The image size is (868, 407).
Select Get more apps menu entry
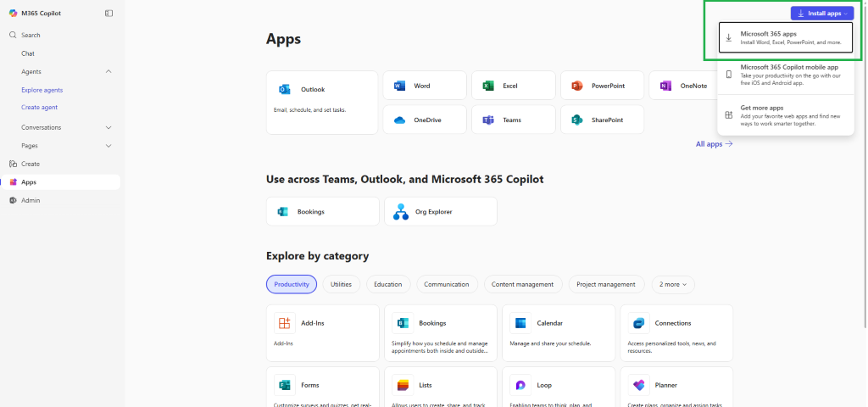click(x=786, y=115)
